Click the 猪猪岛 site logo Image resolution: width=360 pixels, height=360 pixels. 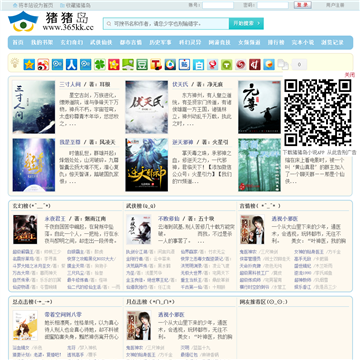[x=51, y=21]
